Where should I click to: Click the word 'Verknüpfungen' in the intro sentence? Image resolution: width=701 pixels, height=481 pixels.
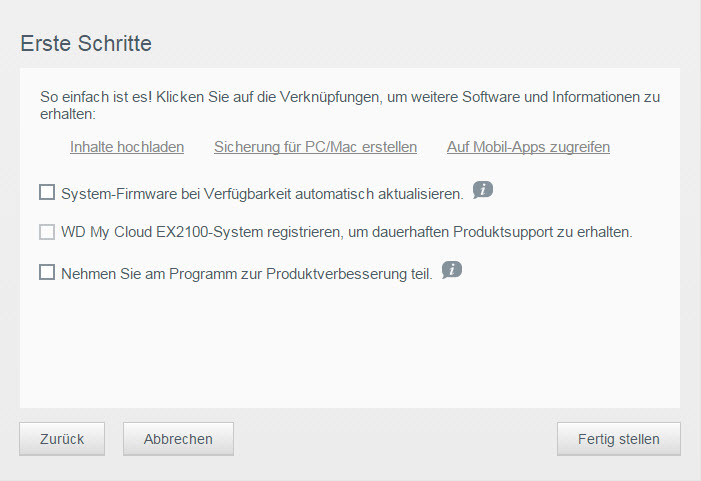coord(331,97)
